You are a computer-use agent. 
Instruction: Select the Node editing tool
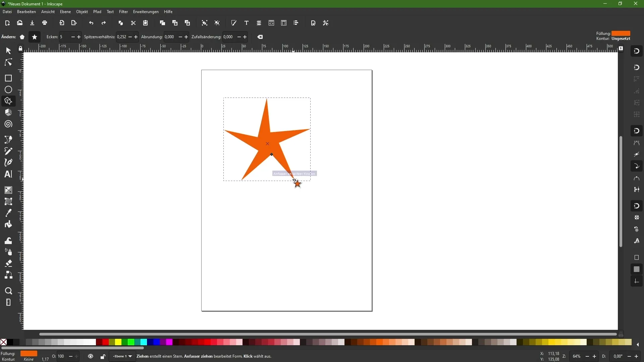click(8, 63)
